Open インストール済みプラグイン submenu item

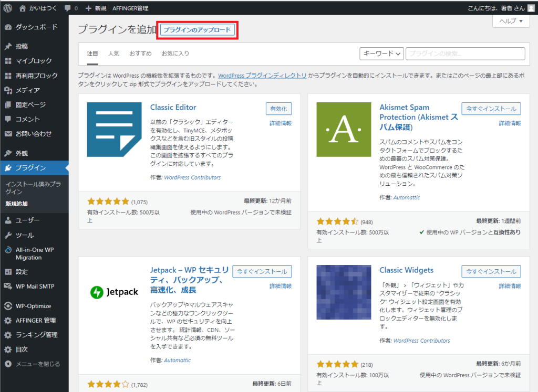[x=33, y=188]
